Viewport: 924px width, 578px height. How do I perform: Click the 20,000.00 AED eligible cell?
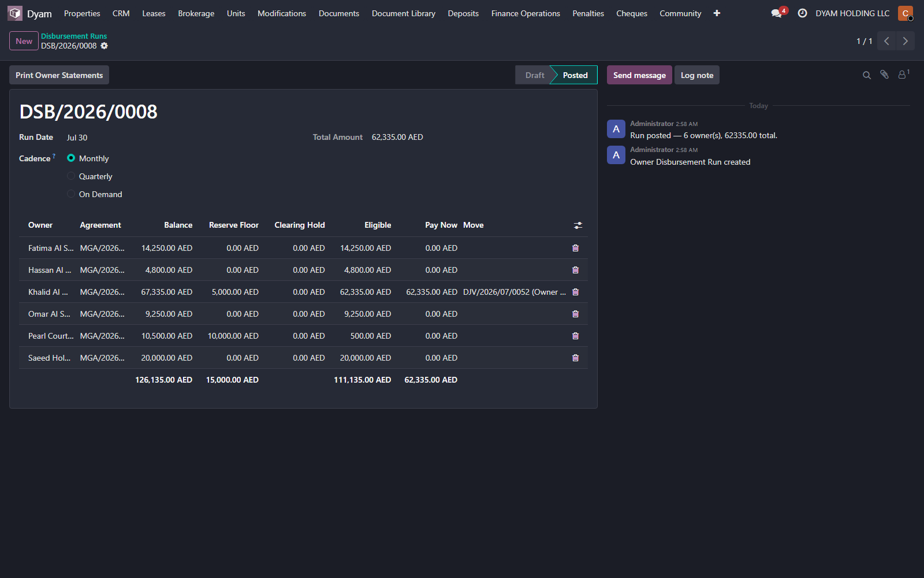pyautogui.click(x=366, y=358)
